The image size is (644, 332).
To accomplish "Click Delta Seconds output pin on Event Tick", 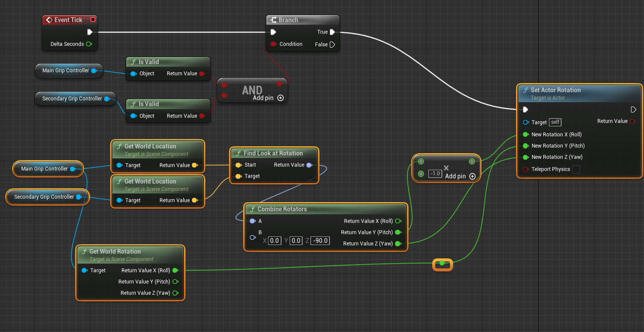I will pyautogui.click(x=89, y=44).
